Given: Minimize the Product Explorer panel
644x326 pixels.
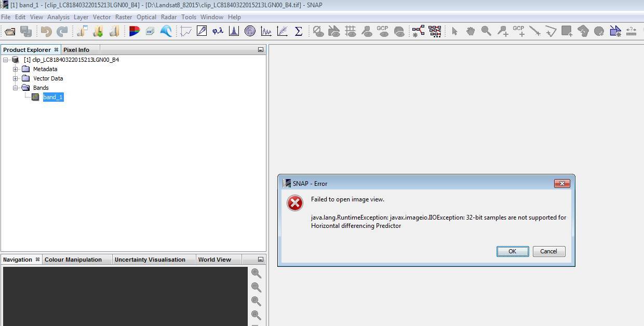Looking at the screenshot, I should pos(261,50).
